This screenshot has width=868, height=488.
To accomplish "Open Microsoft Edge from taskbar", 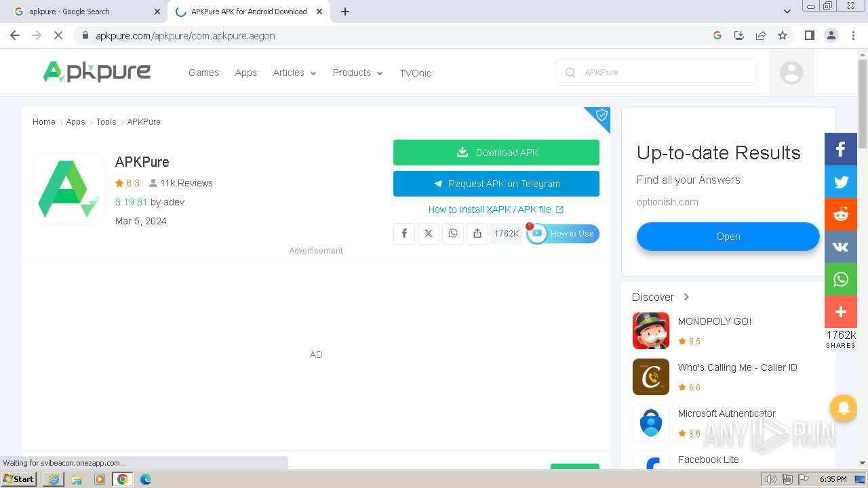I will pyautogui.click(x=145, y=479).
